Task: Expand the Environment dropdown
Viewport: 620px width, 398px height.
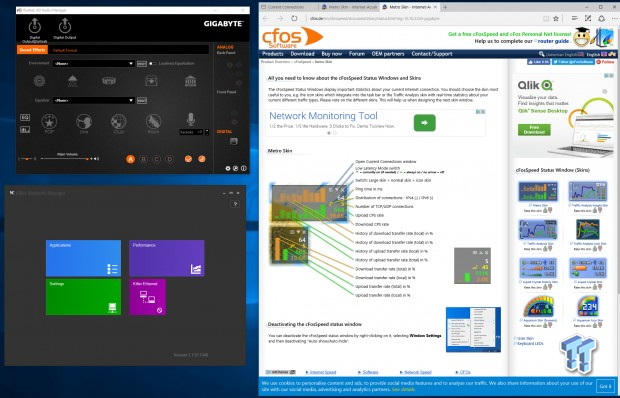Action: pos(94,64)
